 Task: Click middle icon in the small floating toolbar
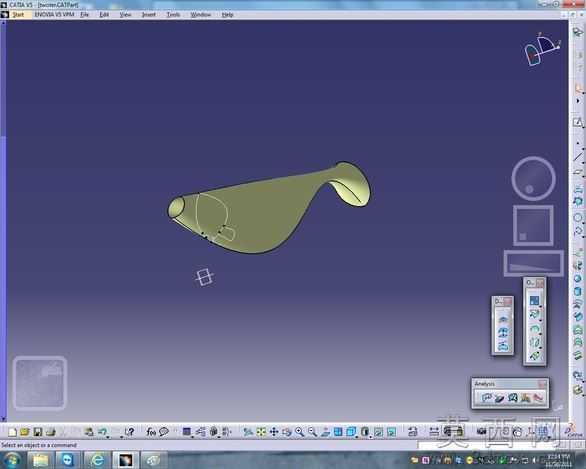(x=503, y=332)
